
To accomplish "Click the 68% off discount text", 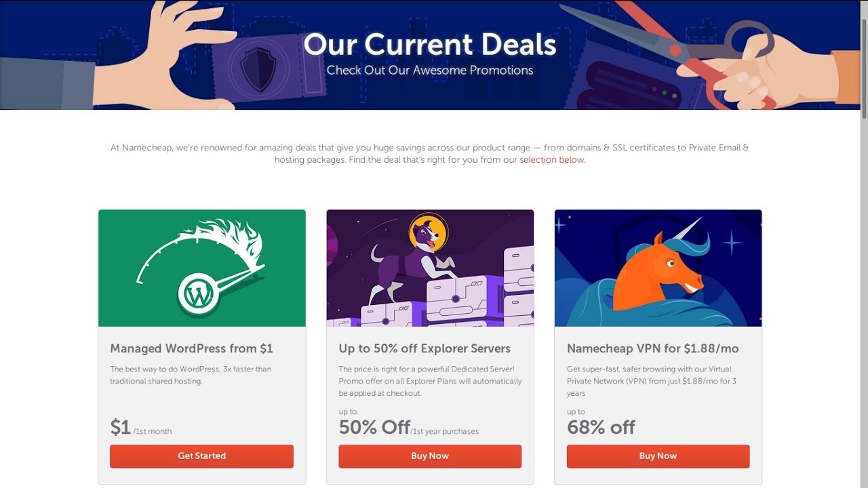I will (x=601, y=428).
